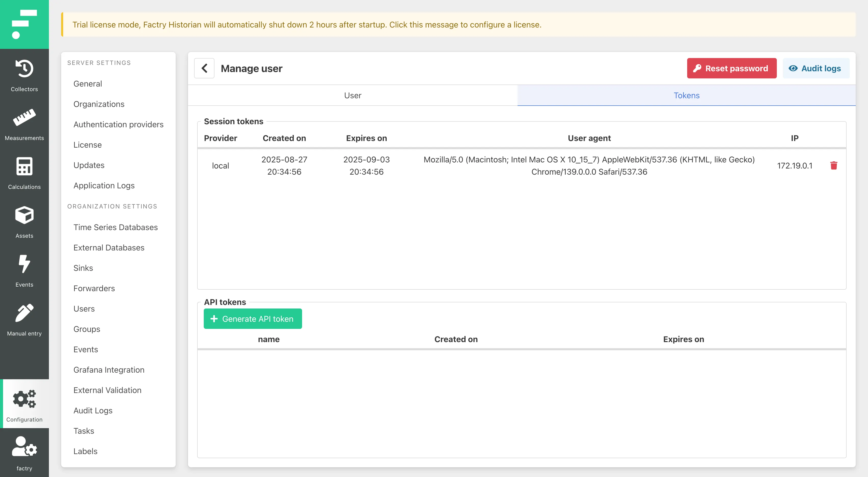Open Forwarders settings
This screenshot has width=868, height=477.
point(94,288)
